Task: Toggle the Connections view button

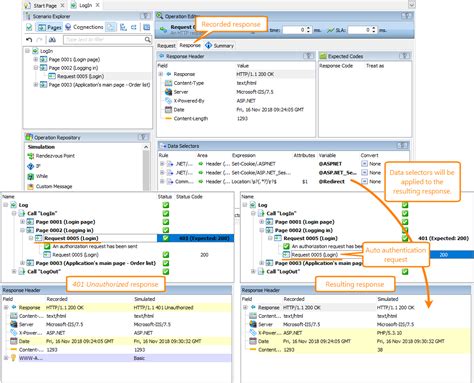Action: coord(84,27)
